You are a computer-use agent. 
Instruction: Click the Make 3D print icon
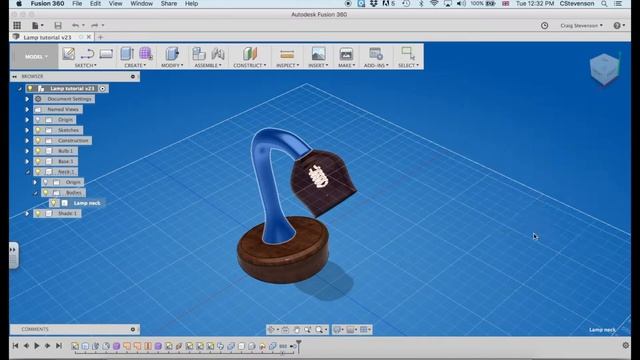(x=346, y=53)
